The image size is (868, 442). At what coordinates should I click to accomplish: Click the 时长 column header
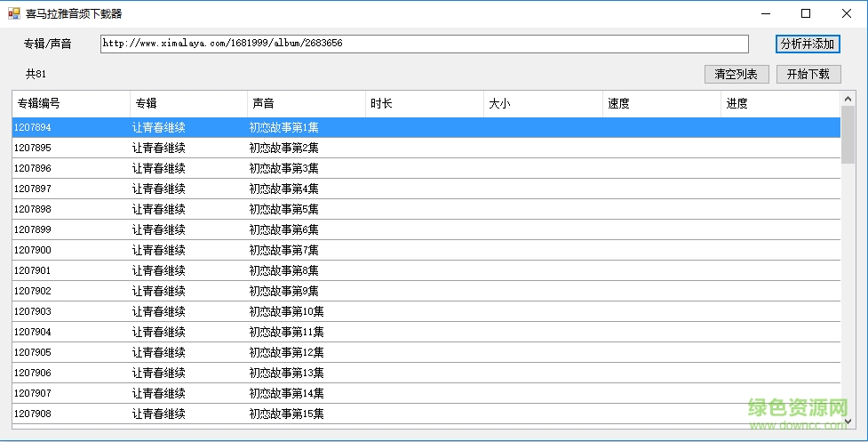coord(425,103)
